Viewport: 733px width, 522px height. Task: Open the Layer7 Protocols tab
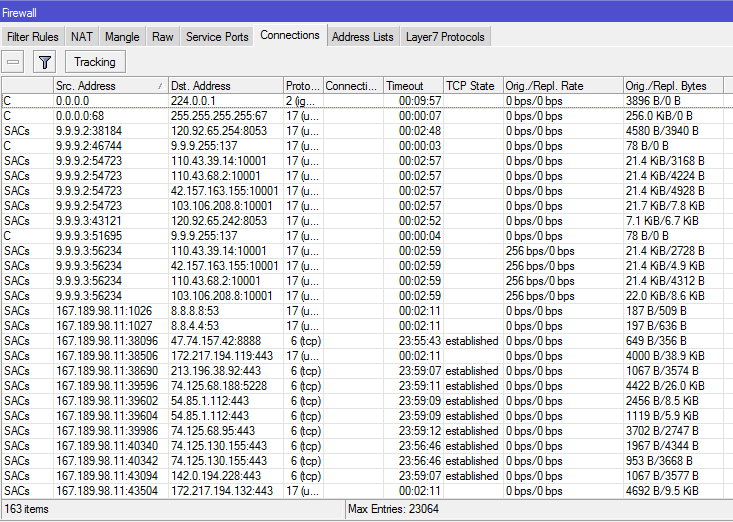click(445, 37)
